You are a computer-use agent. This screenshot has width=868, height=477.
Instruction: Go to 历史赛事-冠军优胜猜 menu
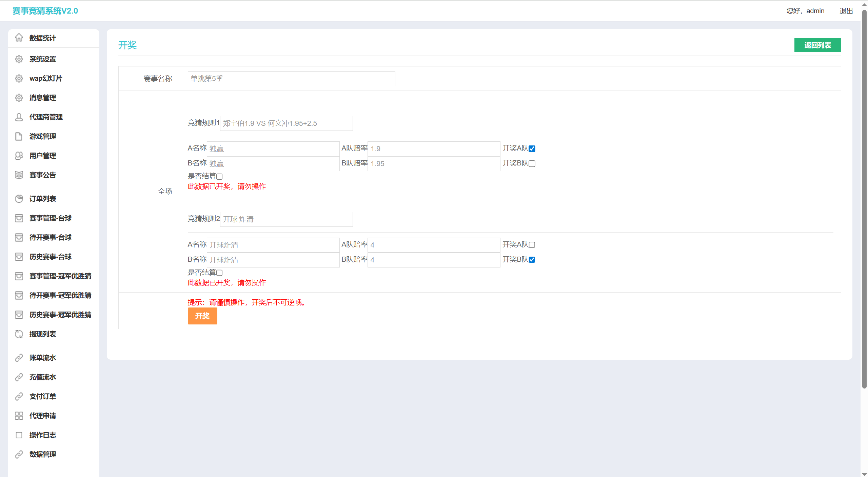click(60, 315)
